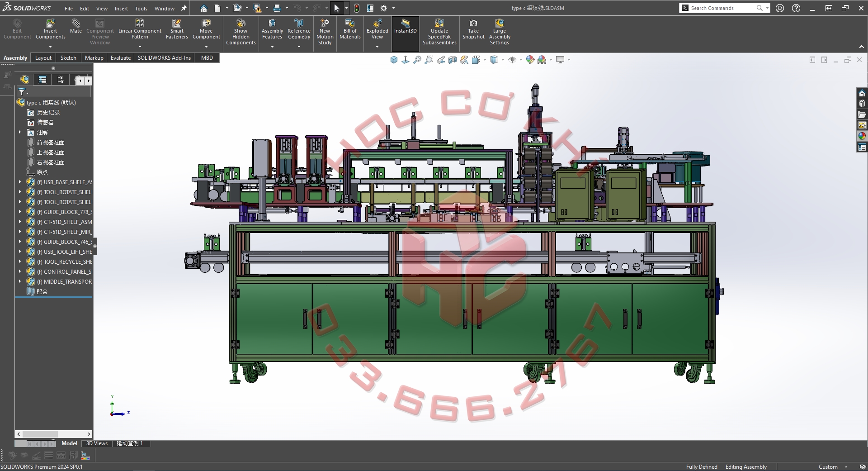Screen dimensions: 868x471
Task: Expand the CONTROL_PANEL component node
Action: click(20, 271)
